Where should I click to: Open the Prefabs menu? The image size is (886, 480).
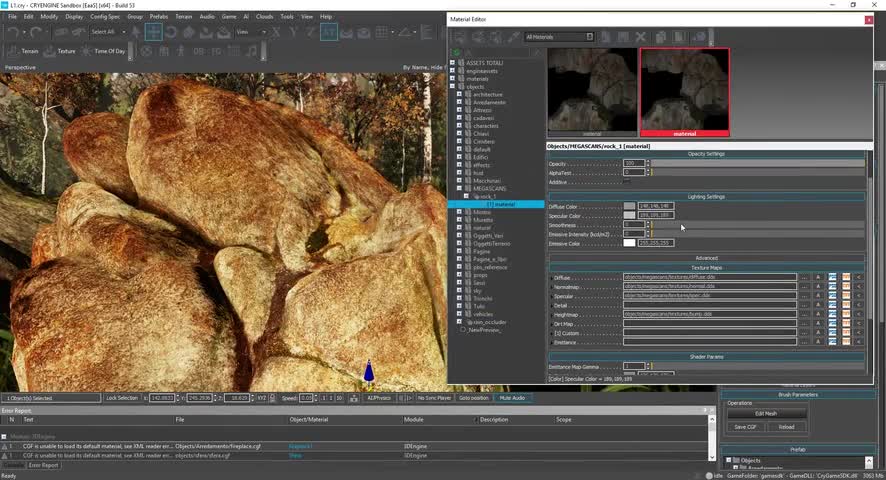pos(159,17)
